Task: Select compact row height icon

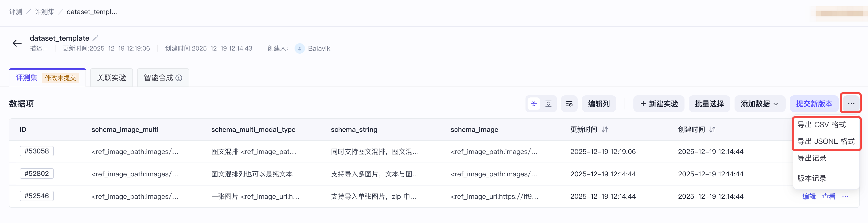Action: coord(534,104)
